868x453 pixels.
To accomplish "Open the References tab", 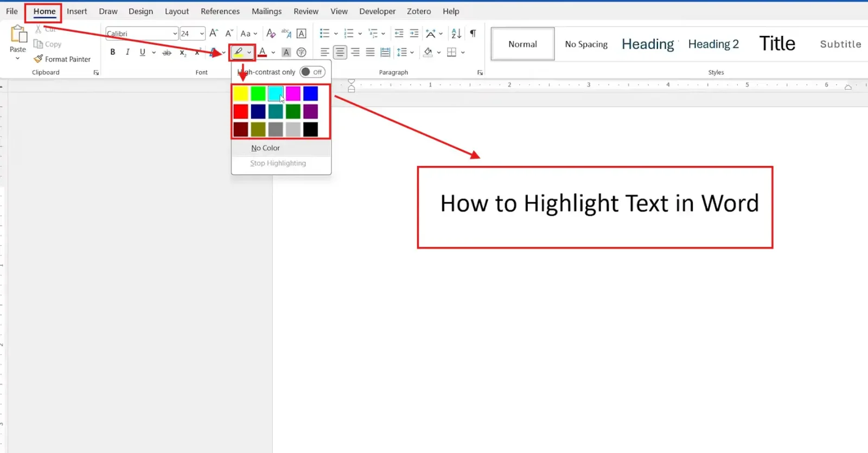I will [x=220, y=11].
